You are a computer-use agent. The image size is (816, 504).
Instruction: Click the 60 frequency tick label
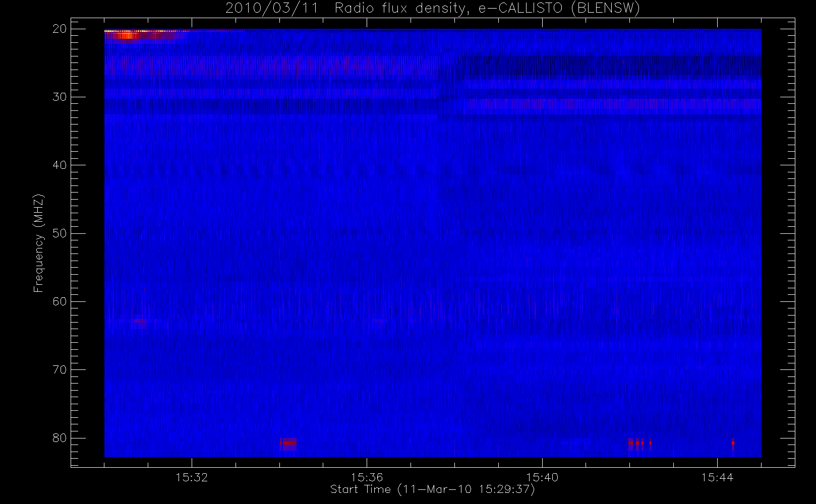(x=60, y=301)
